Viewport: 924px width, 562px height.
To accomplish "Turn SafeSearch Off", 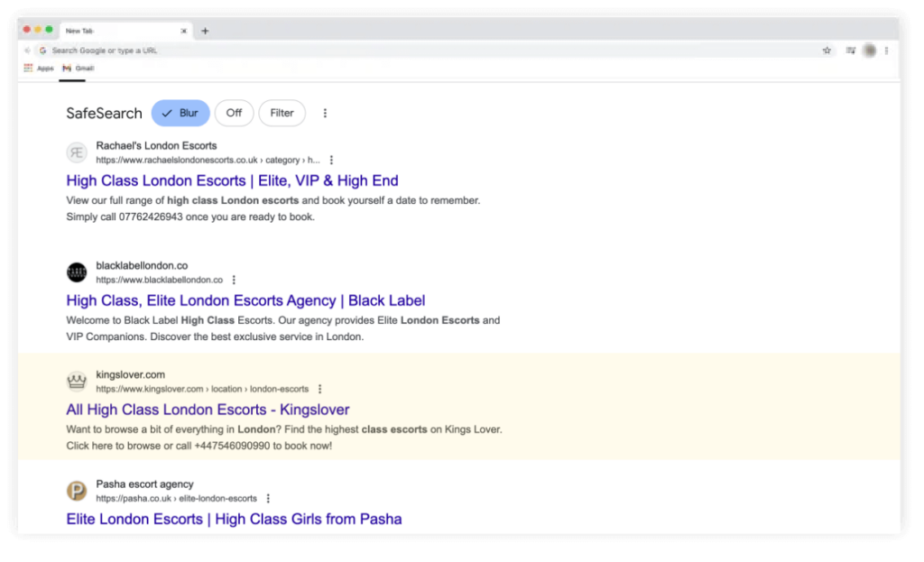I will [x=234, y=113].
